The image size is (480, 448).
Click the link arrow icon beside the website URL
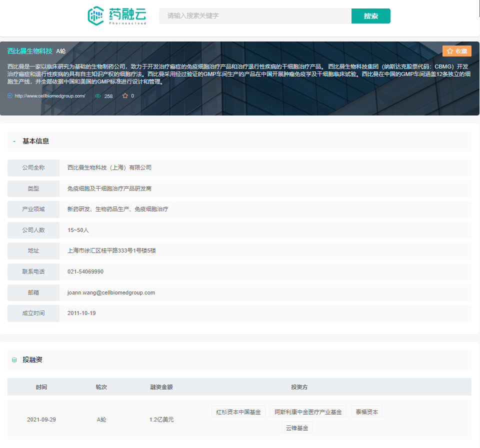pos(10,96)
